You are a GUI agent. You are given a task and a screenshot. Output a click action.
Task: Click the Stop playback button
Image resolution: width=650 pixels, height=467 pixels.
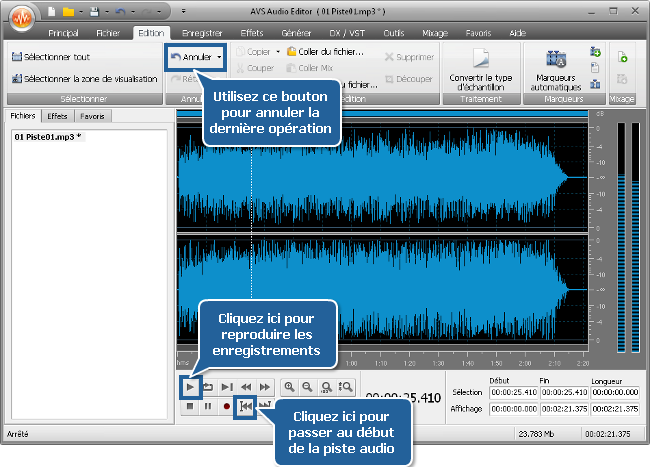(189, 406)
